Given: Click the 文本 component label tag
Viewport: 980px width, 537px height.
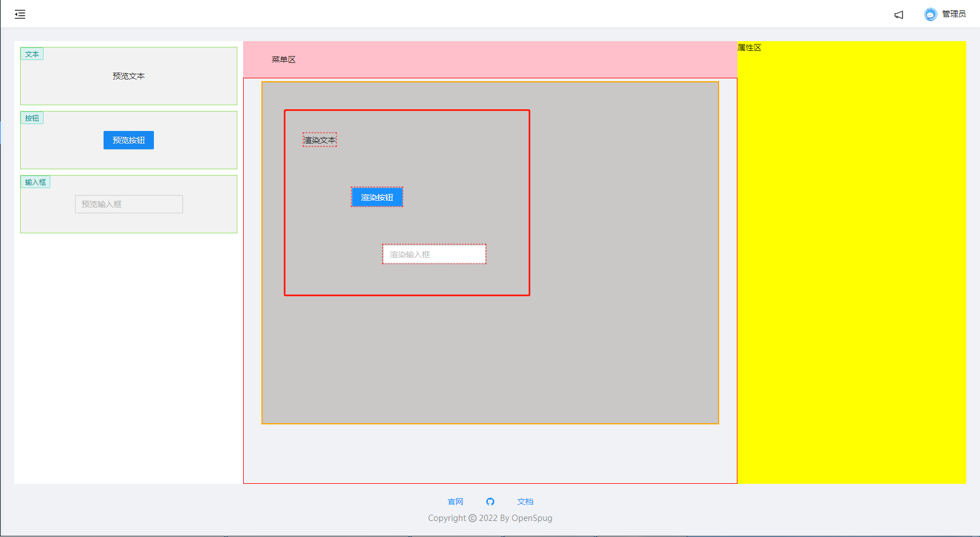Looking at the screenshot, I should pos(32,54).
